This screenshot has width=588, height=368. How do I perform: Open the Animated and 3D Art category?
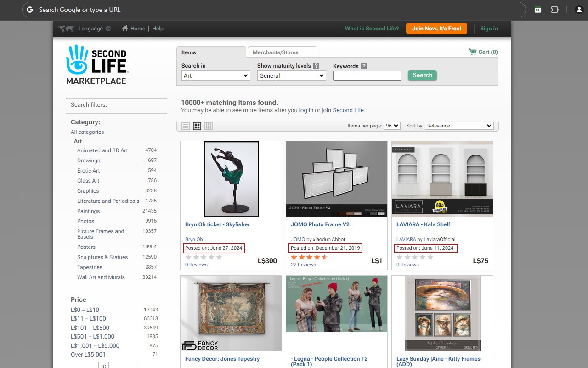102,150
